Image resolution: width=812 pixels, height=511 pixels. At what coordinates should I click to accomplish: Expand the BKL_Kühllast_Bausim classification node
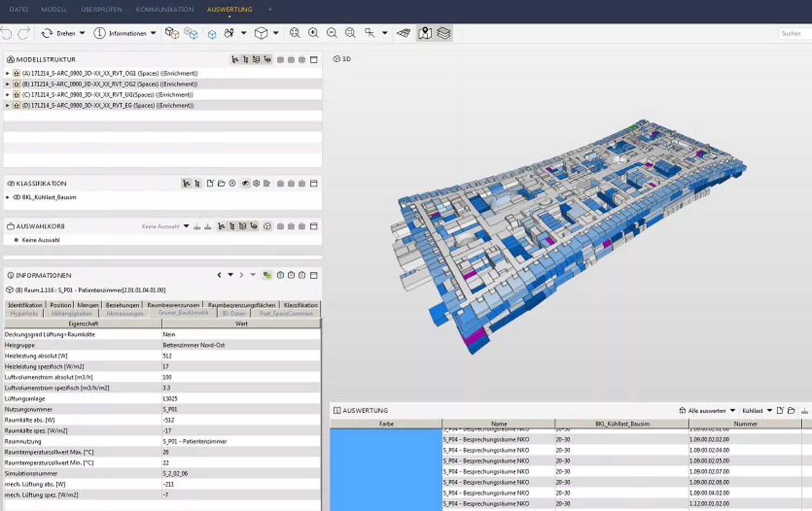(x=8, y=197)
